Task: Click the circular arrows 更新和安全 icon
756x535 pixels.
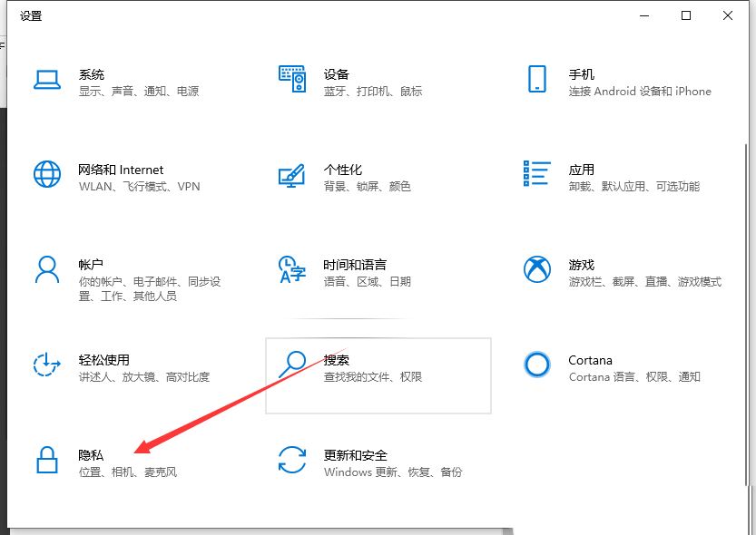Action: [x=292, y=460]
